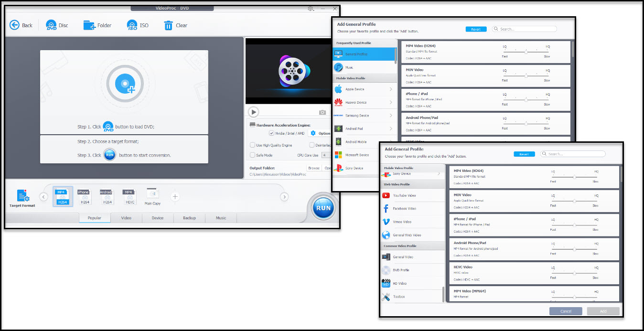The height and width of the screenshot is (331, 644).
Task: Expand the Huawei Device chevron
Action: point(391,102)
